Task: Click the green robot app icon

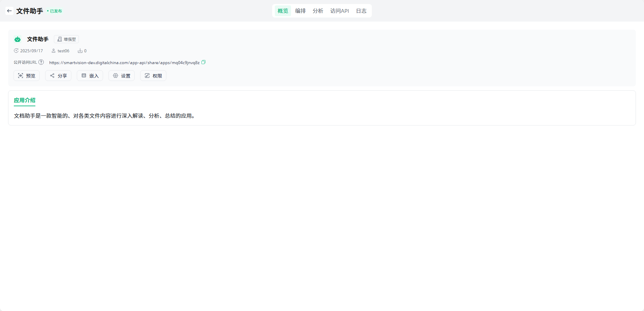Action: point(18,39)
